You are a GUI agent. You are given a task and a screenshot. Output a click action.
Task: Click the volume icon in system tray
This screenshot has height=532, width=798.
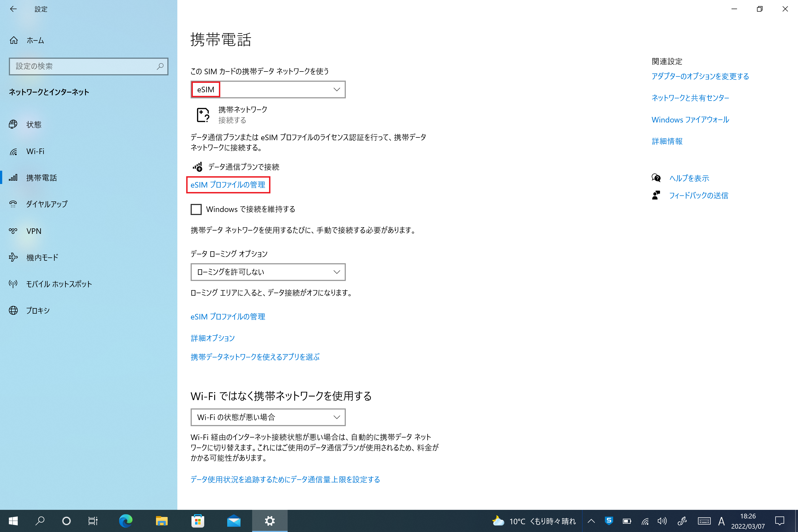662,521
